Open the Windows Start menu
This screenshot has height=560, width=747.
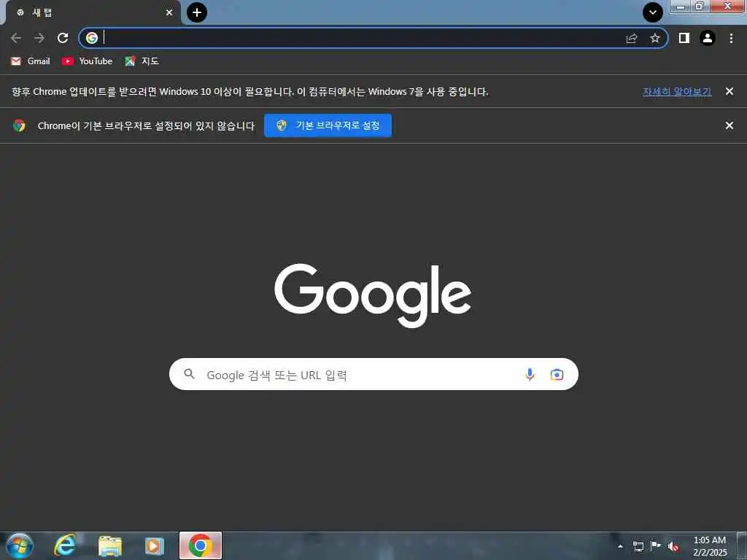point(20,545)
